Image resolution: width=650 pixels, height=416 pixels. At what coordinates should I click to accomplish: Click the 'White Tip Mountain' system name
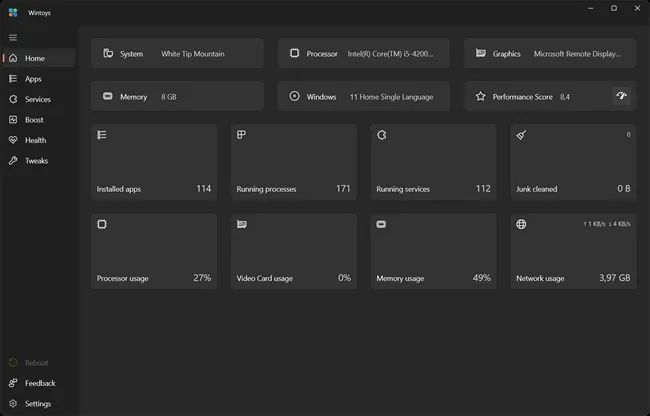(x=193, y=54)
